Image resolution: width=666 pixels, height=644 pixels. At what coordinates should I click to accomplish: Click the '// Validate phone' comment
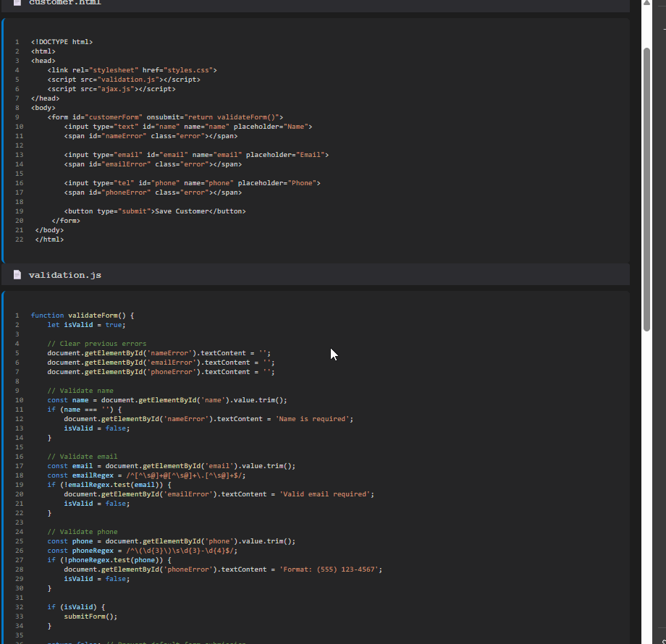pyautogui.click(x=83, y=532)
